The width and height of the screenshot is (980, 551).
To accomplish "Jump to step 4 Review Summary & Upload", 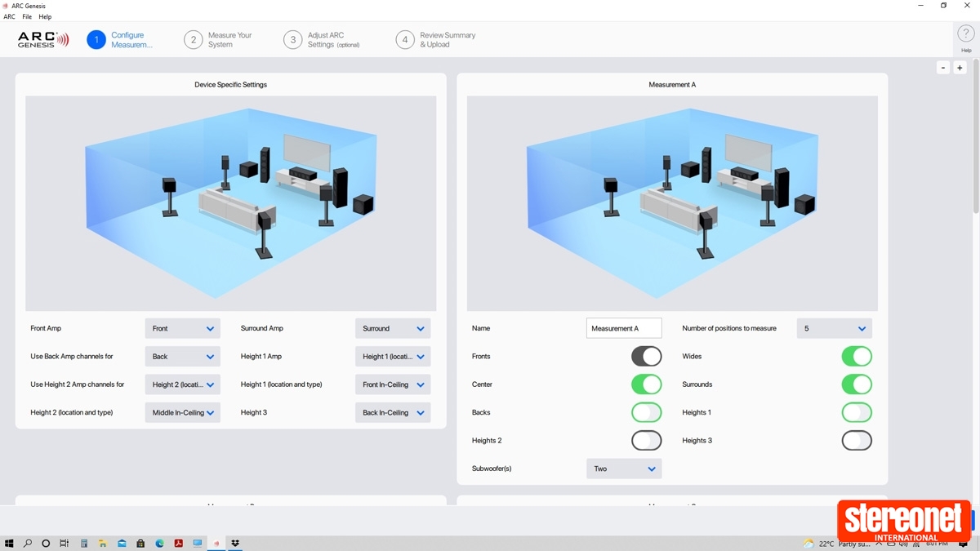I will [435, 40].
